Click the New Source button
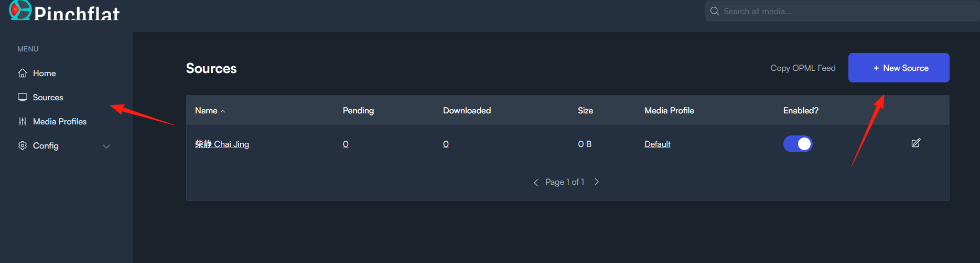 click(899, 68)
